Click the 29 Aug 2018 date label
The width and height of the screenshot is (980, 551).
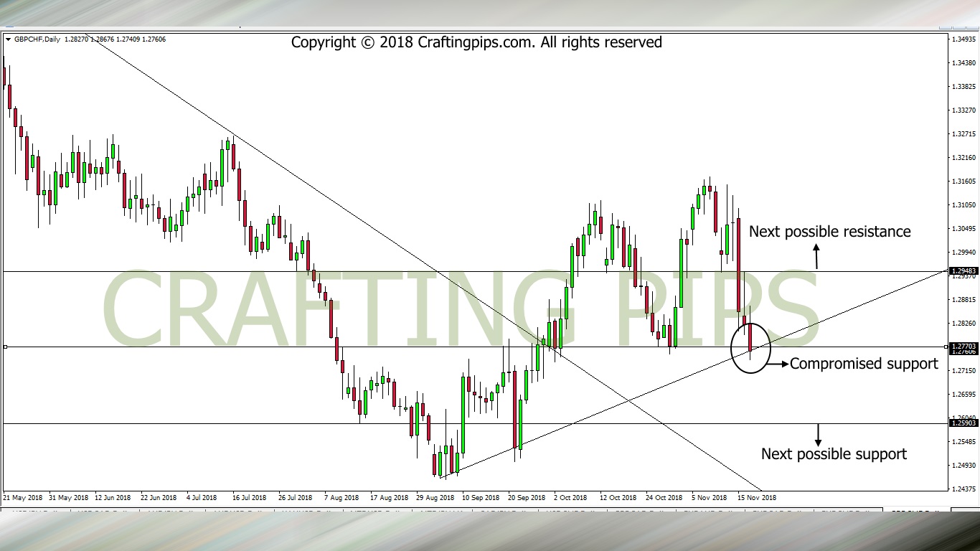(435, 497)
